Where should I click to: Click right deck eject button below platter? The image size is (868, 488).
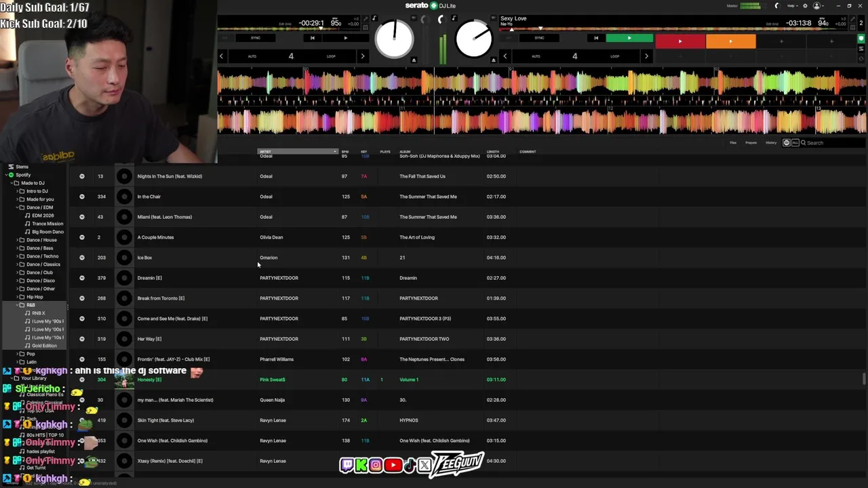pyautogui.click(x=493, y=60)
